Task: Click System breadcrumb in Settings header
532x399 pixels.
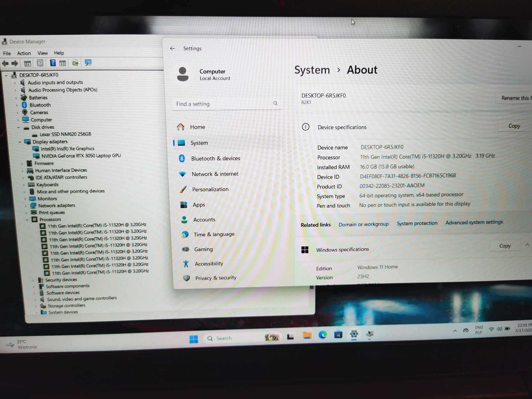Action: (312, 70)
